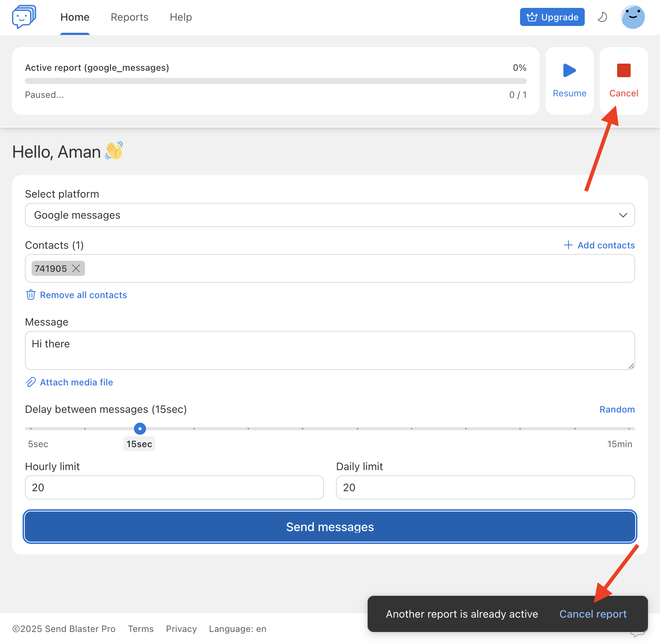Screen dimensions: 660x644
Task: Click the paperclip attach media icon
Action: click(31, 382)
